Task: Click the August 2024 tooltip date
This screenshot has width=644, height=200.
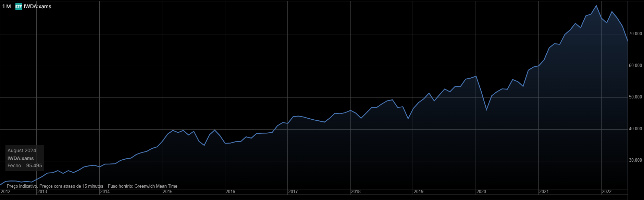Action: tap(22, 150)
